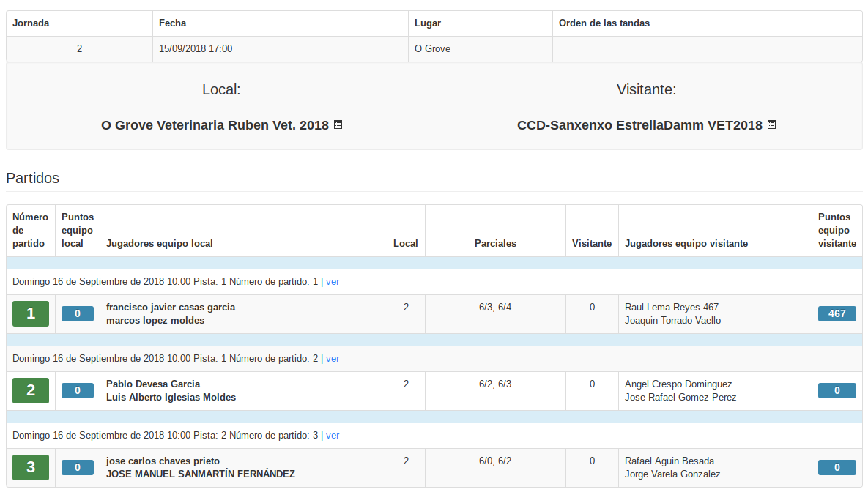
Task: Click player name Raul Lema Reyes 467
Action: pyautogui.click(x=672, y=308)
